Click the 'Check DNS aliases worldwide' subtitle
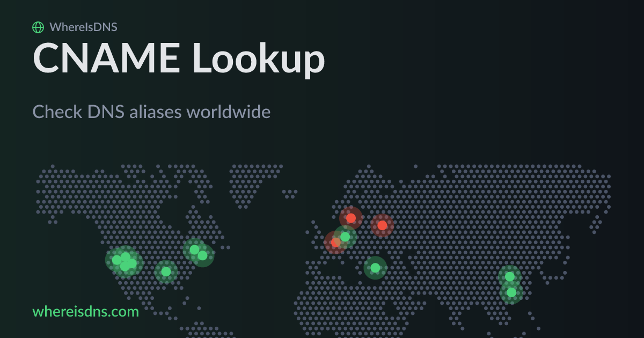This screenshot has width=644, height=338. [x=151, y=112]
